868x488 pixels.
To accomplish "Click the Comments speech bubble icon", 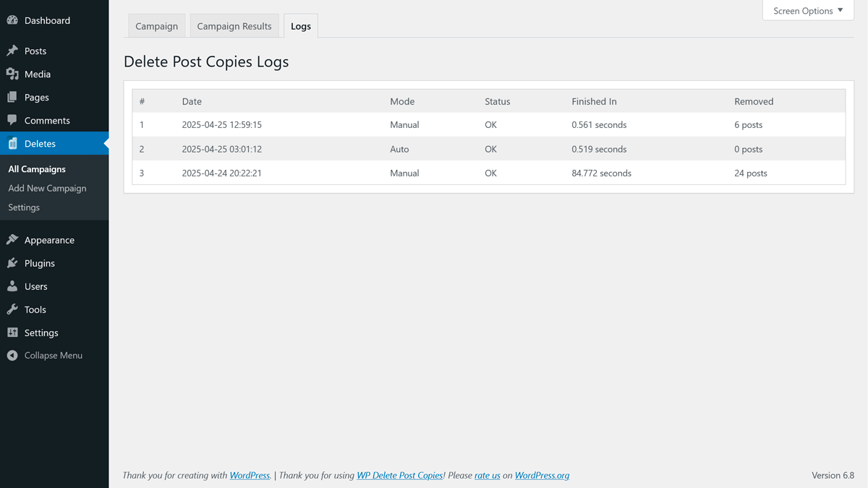I will tap(12, 120).
